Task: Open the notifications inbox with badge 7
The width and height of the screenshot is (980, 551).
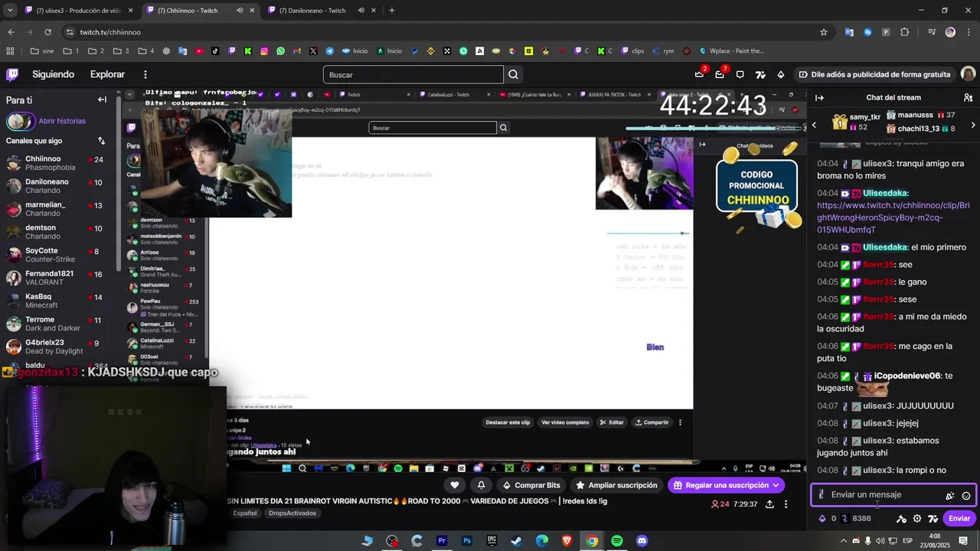Action: point(720,74)
